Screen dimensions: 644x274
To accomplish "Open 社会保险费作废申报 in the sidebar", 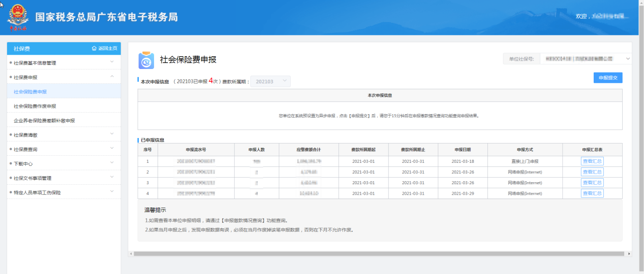I will [35, 106].
